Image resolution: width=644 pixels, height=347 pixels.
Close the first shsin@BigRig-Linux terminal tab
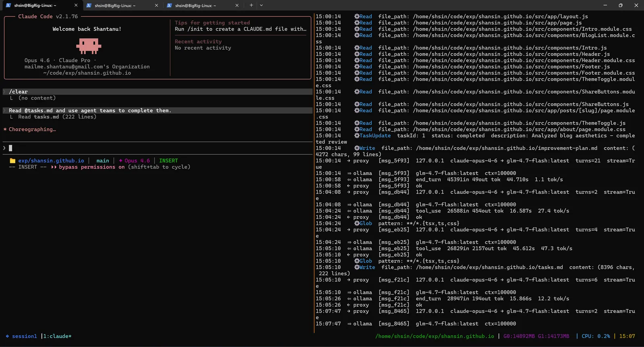pyautogui.click(x=76, y=5)
